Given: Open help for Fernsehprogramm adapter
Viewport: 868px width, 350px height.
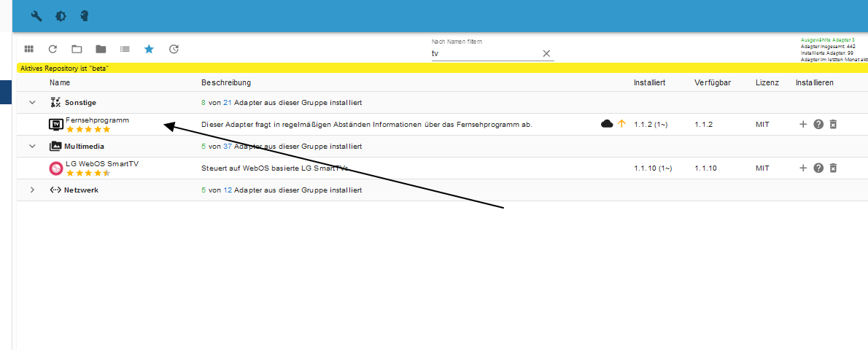Looking at the screenshot, I should [818, 124].
